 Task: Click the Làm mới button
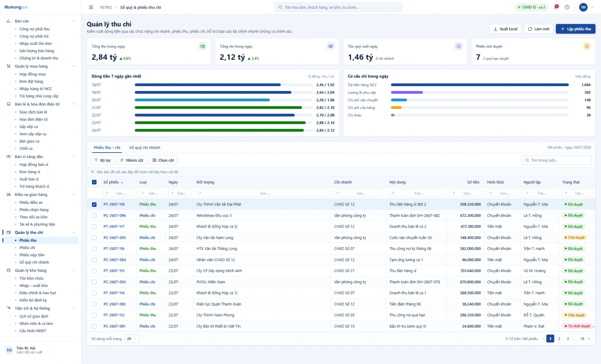[538, 29]
